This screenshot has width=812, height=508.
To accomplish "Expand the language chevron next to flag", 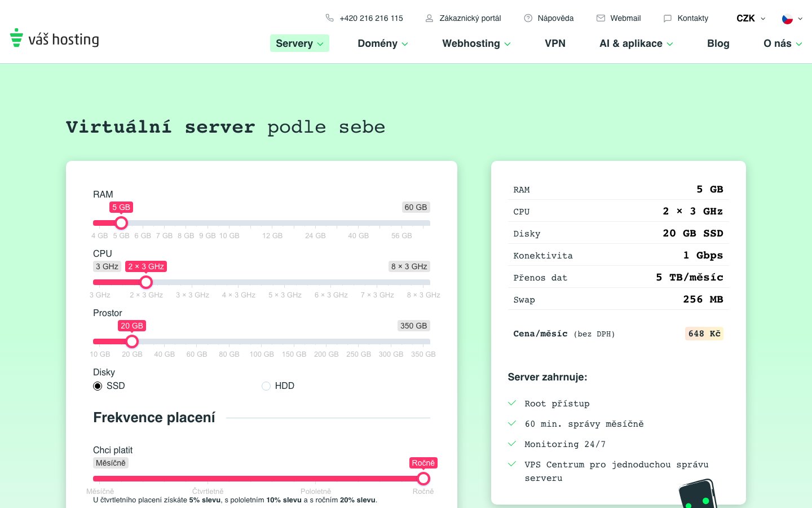I will pyautogui.click(x=800, y=19).
